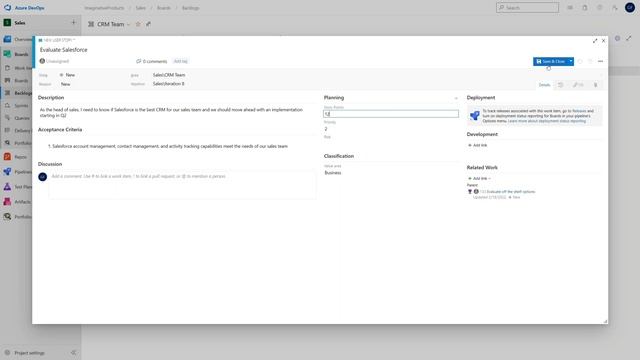
Task: Open the History tab icon
Action: coord(561,85)
